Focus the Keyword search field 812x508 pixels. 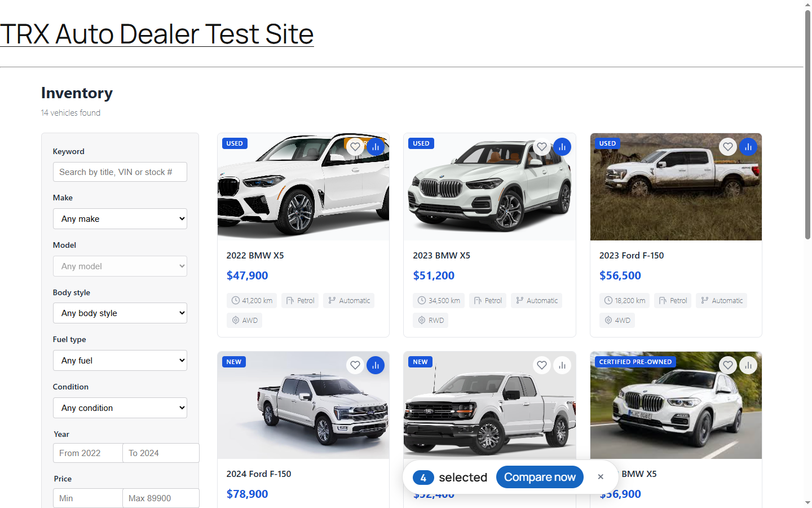coord(120,172)
